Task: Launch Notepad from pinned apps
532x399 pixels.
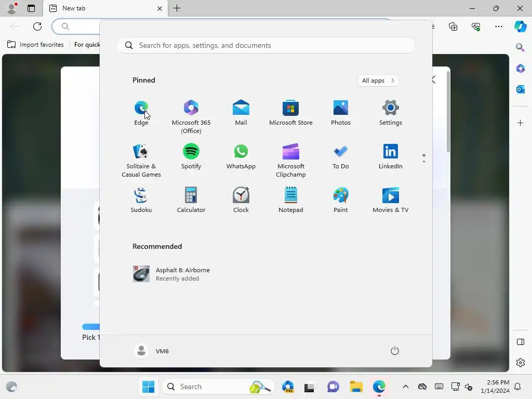Action: click(291, 201)
